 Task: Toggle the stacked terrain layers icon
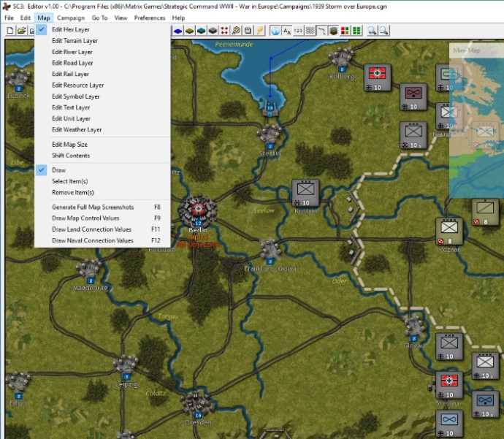333,31
